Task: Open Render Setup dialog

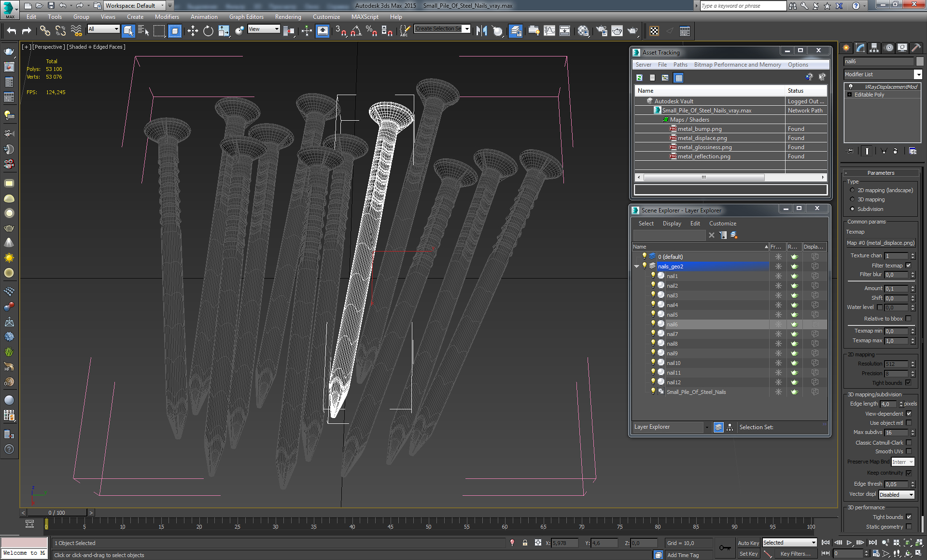Action: click(x=602, y=31)
